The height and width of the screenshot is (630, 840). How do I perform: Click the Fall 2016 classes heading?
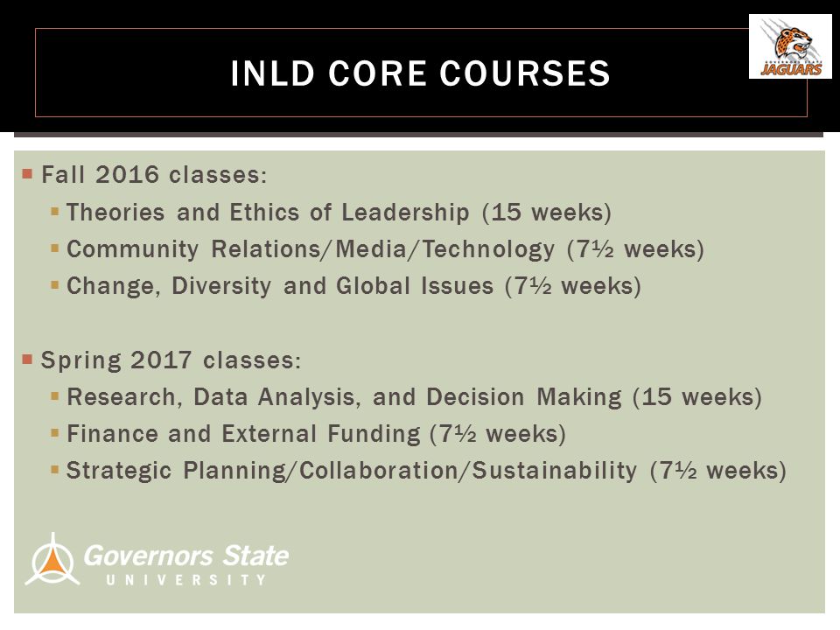[x=154, y=175]
